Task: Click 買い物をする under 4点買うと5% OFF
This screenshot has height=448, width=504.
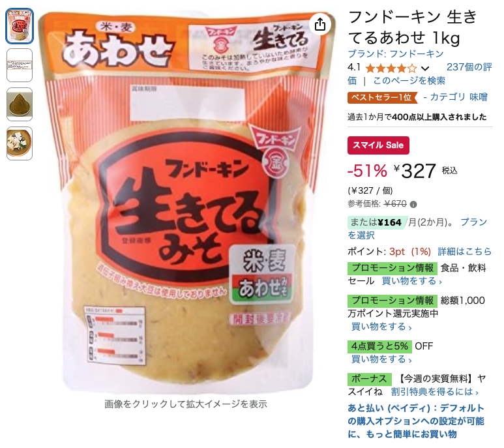Action: click(x=381, y=359)
